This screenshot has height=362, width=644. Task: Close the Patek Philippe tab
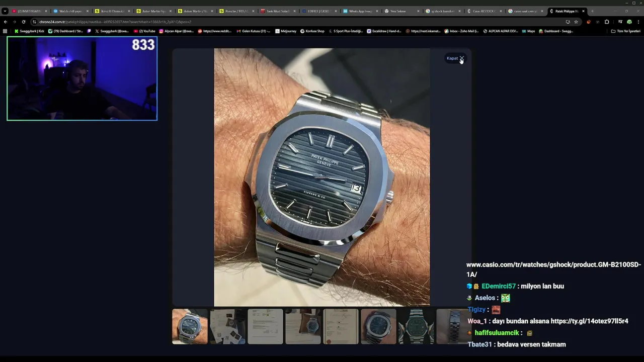coord(583,11)
